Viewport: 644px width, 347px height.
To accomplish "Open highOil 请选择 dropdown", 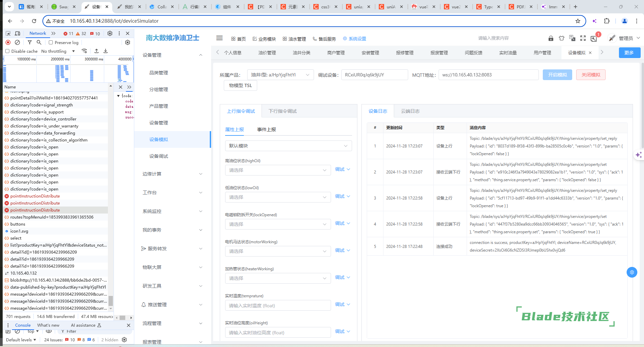I will point(278,170).
